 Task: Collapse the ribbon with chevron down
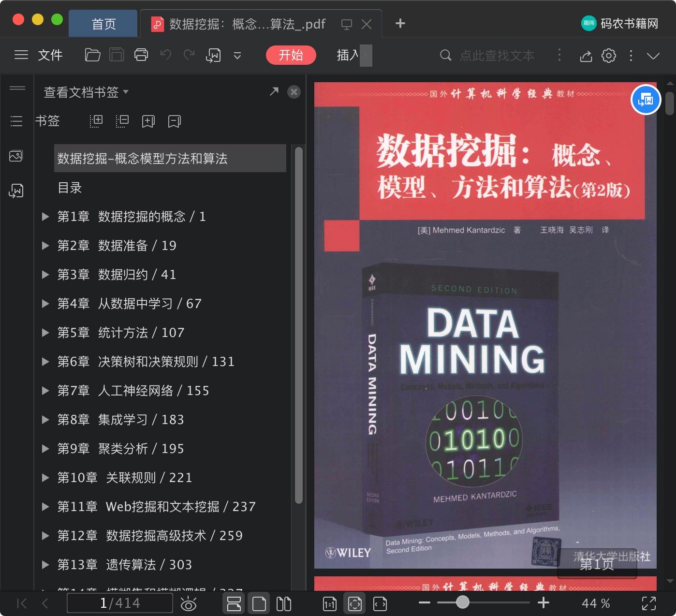pyautogui.click(x=653, y=56)
